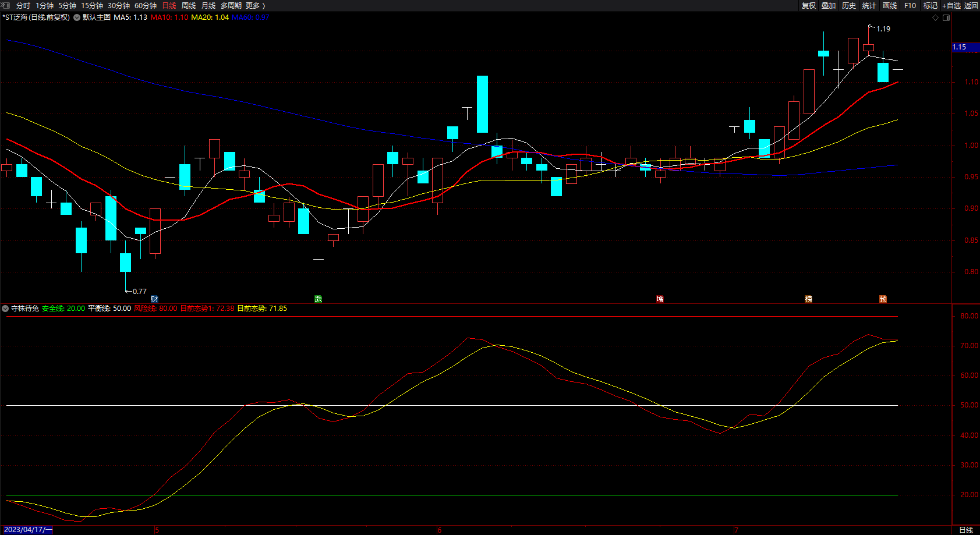
Task: Switch to the 分时 intraday view
Action: (23, 6)
